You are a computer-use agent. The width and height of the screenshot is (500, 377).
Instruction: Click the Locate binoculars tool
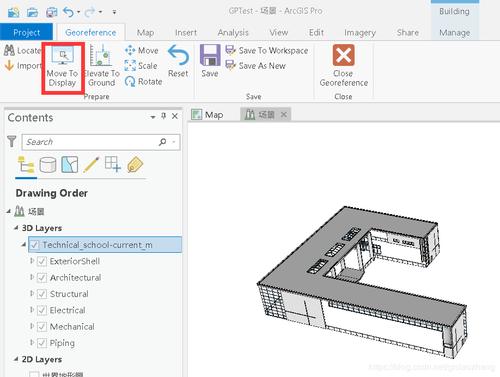tap(22, 50)
